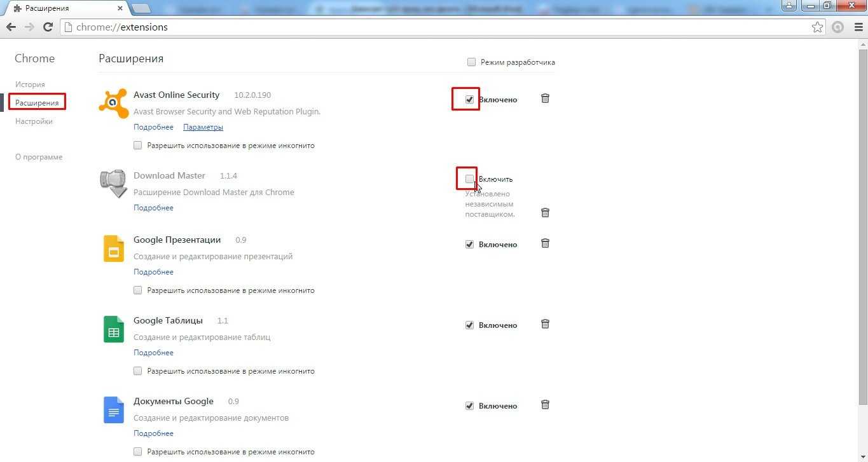Viewport: 868px width, 462px height.
Task: Remove Download Master via its trash icon
Action: (x=545, y=213)
